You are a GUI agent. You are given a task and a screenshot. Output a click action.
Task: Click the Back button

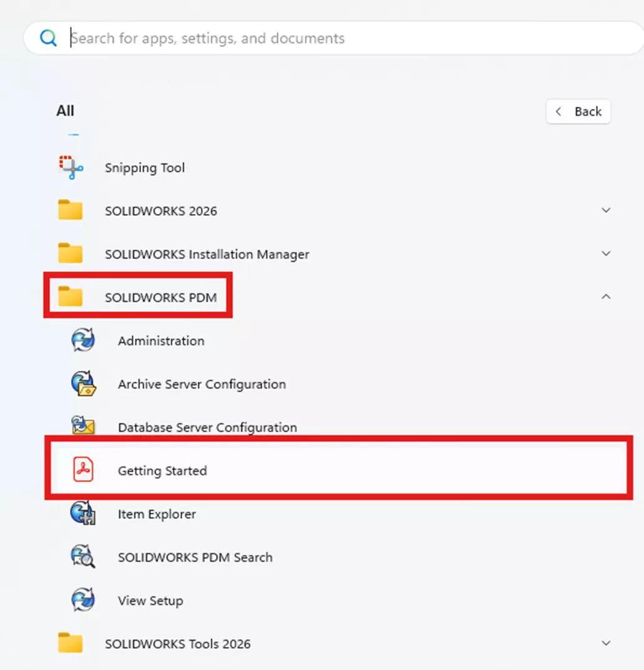click(x=578, y=112)
